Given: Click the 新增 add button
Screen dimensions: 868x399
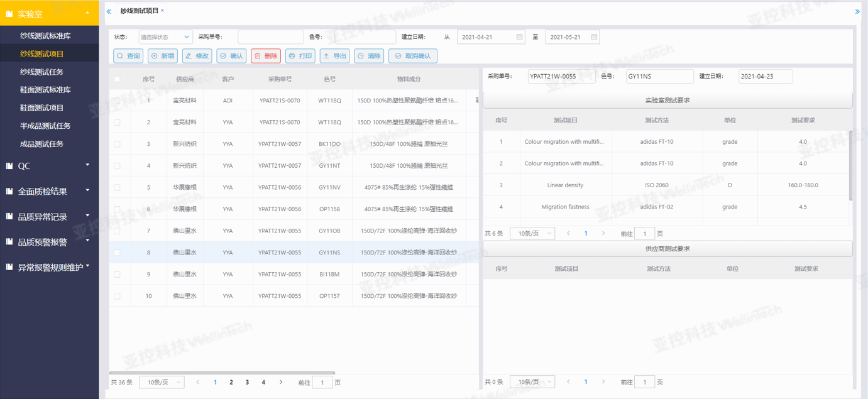Looking at the screenshot, I should (163, 56).
